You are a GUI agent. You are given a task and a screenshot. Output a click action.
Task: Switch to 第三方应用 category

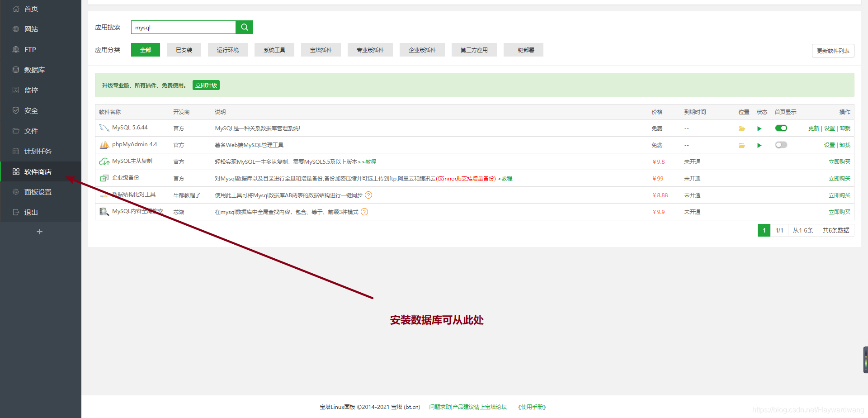(474, 50)
